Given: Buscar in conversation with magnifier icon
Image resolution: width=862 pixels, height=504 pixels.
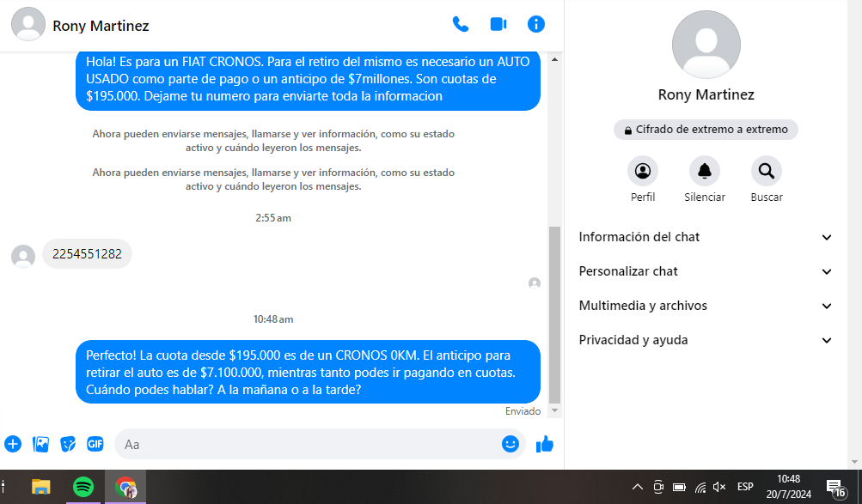Looking at the screenshot, I should (767, 172).
